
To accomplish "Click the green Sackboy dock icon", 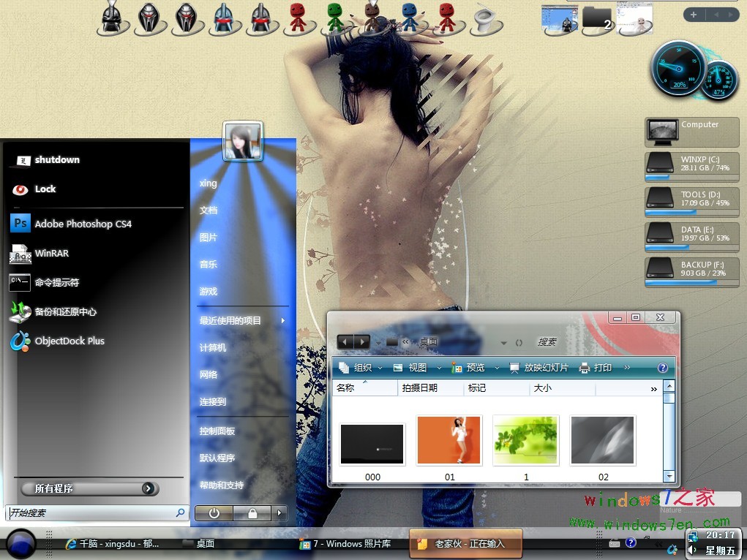I will tap(334, 18).
